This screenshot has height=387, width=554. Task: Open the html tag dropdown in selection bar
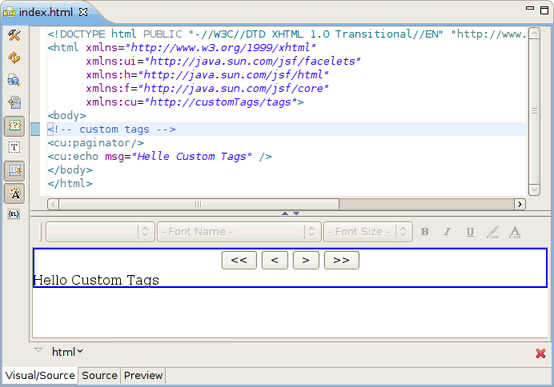(x=67, y=352)
